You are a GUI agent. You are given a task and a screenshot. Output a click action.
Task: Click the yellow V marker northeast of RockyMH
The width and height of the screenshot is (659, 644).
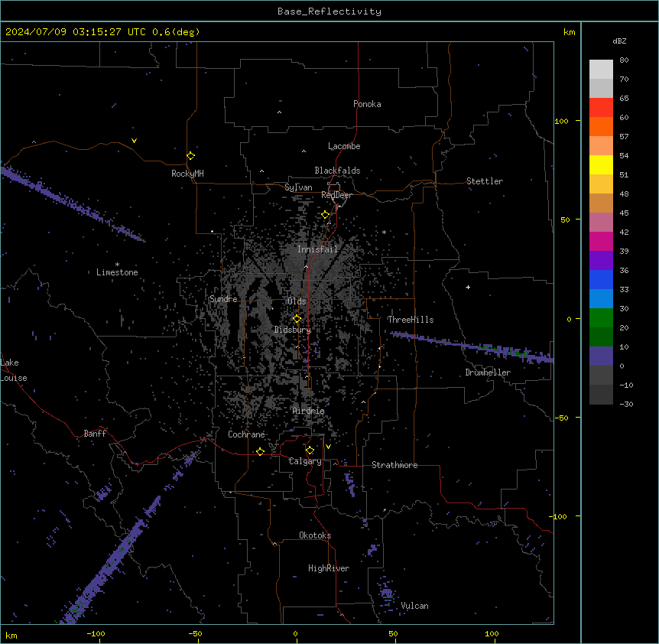click(x=134, y=141)
